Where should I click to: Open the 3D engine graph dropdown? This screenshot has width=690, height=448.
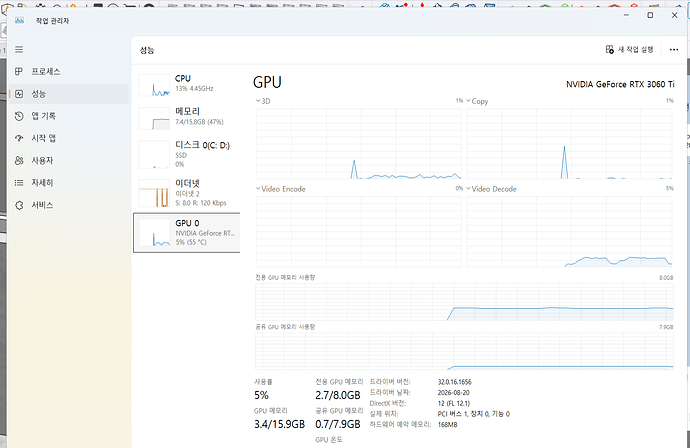(x=258, y=101)
